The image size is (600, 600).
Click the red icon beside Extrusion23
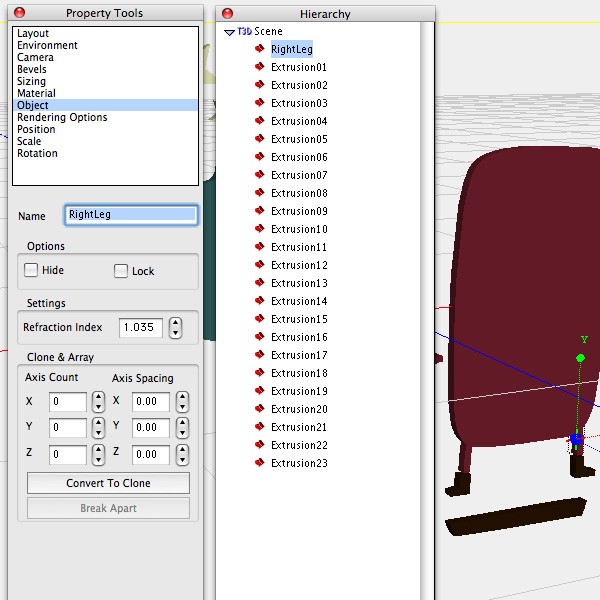pyautogui.click(x=259, y=463)
